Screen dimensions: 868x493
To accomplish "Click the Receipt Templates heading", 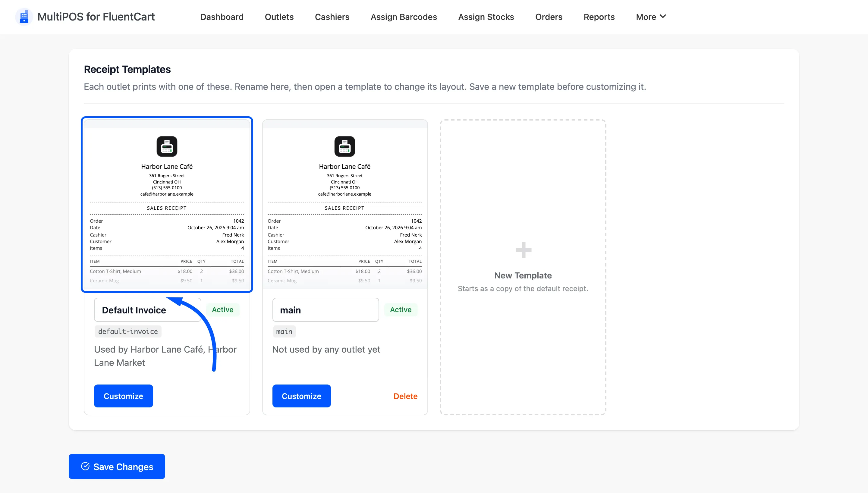I will point(127,69).
